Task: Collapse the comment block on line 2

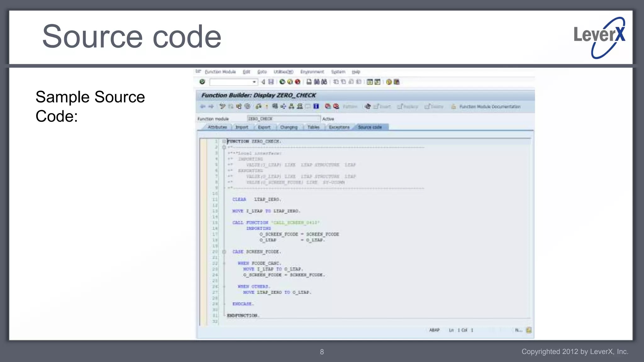Action: (x=224, y=147)
